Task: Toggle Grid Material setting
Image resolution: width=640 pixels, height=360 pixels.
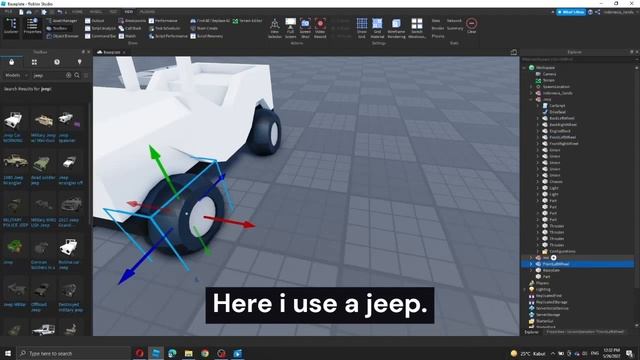Action: point(377,28)
